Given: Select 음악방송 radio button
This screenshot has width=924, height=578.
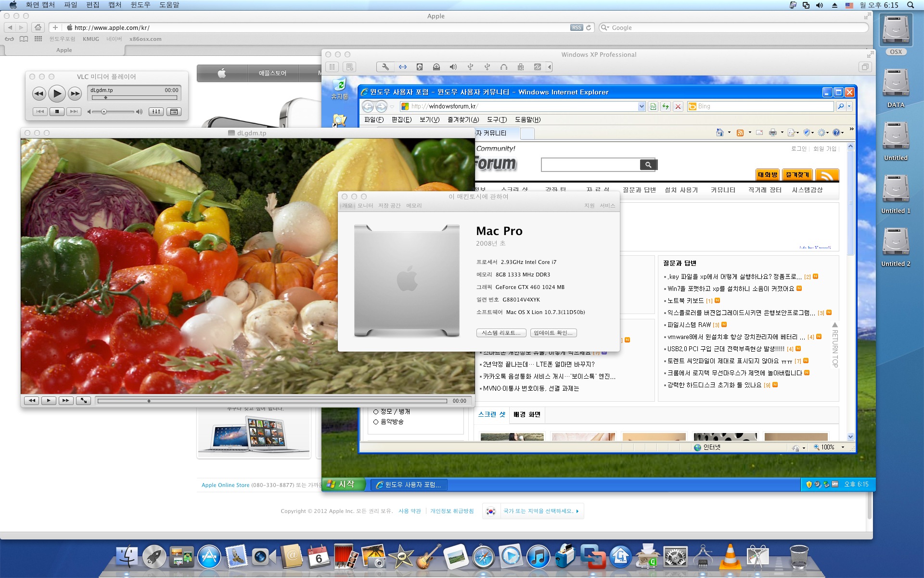Looking at the screenshot, I should coord(376,422).
